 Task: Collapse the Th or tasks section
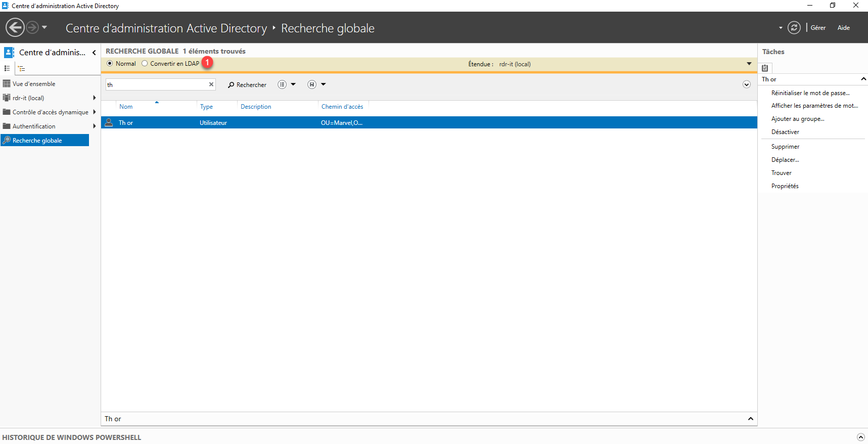(863, 79)
